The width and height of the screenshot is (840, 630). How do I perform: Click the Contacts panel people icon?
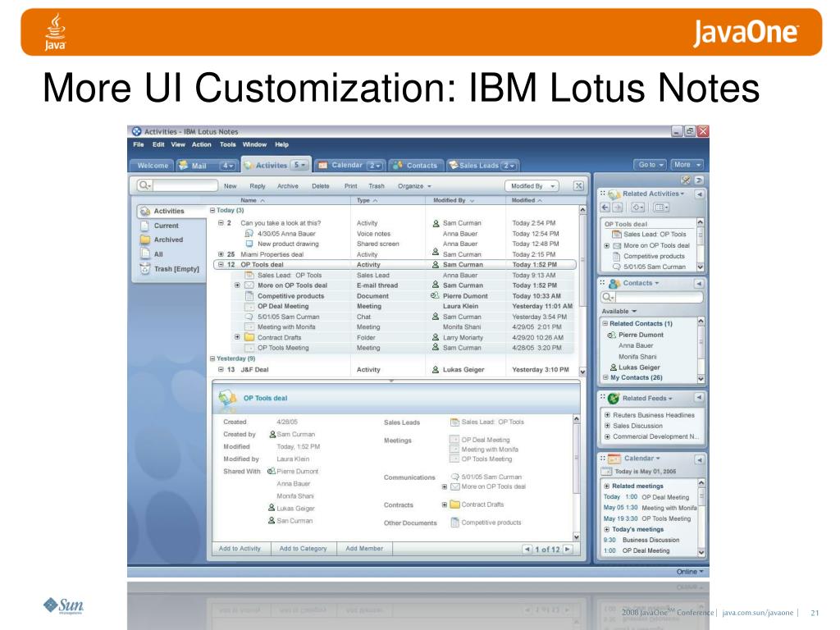pyautogui.click(x=614, y=283)
